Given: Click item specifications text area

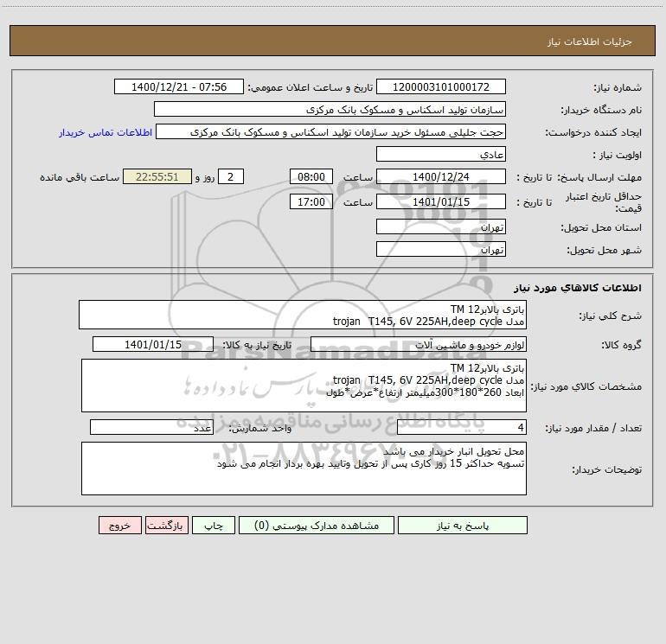Looking at the screenshot, I should 304,386.
